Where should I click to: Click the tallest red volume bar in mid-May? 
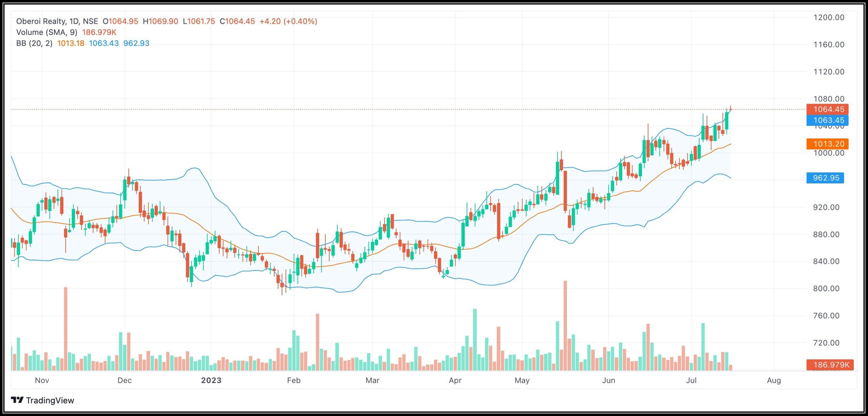coord(565,325)
